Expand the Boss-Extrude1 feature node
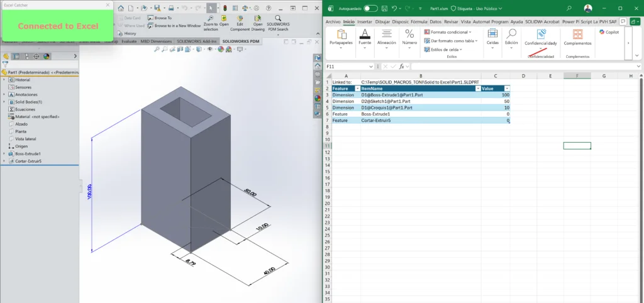The height and width of the screenshot is (303, 644). coord(4,153)
